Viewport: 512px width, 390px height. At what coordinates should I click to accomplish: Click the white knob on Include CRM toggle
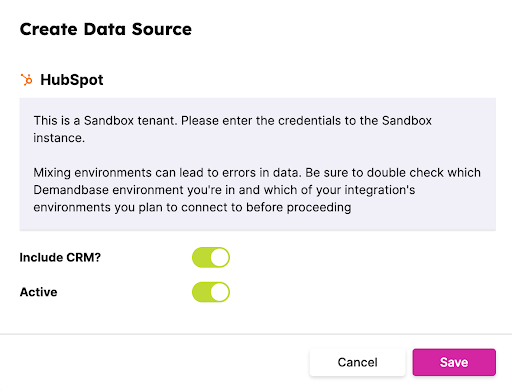(x=220, y=257)
